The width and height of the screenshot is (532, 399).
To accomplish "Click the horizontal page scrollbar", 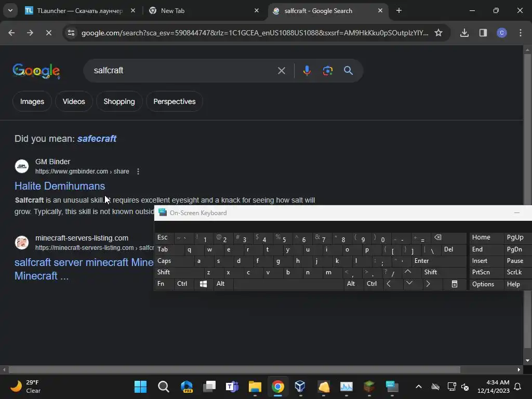I will 234,369.
